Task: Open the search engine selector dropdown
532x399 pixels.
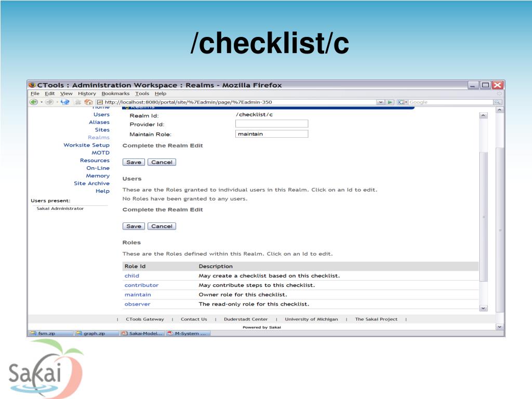Action: pos(406,102)
